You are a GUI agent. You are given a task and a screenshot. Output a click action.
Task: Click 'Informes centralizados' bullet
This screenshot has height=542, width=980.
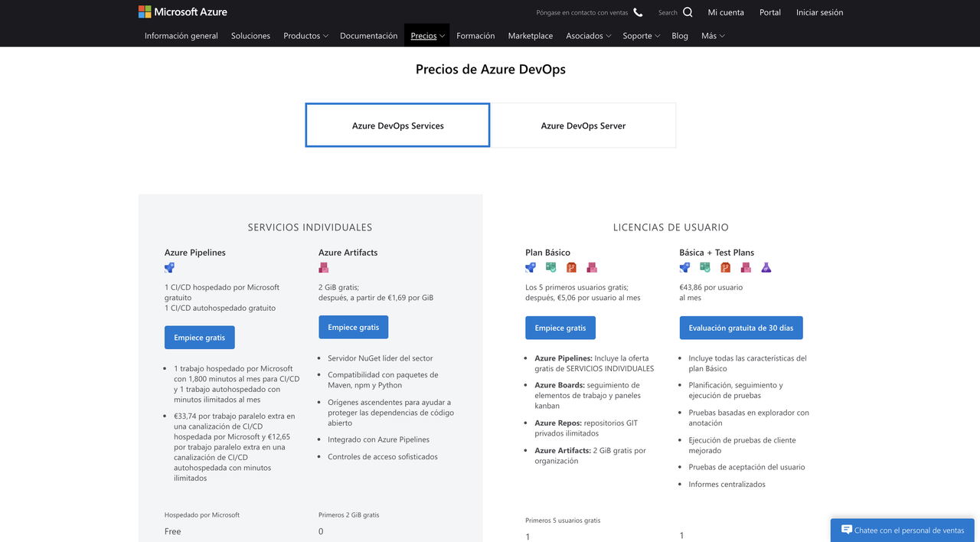(727, 484)
